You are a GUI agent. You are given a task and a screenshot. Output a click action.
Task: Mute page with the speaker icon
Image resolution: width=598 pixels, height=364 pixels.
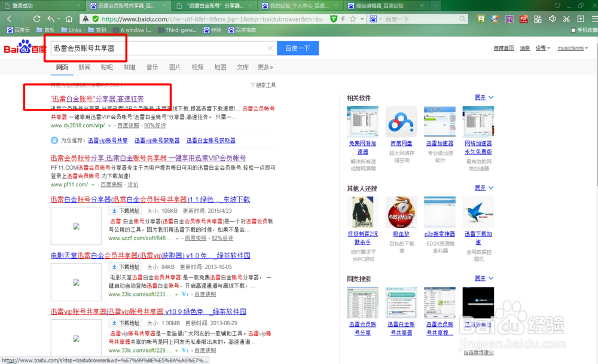pos(552,19)
